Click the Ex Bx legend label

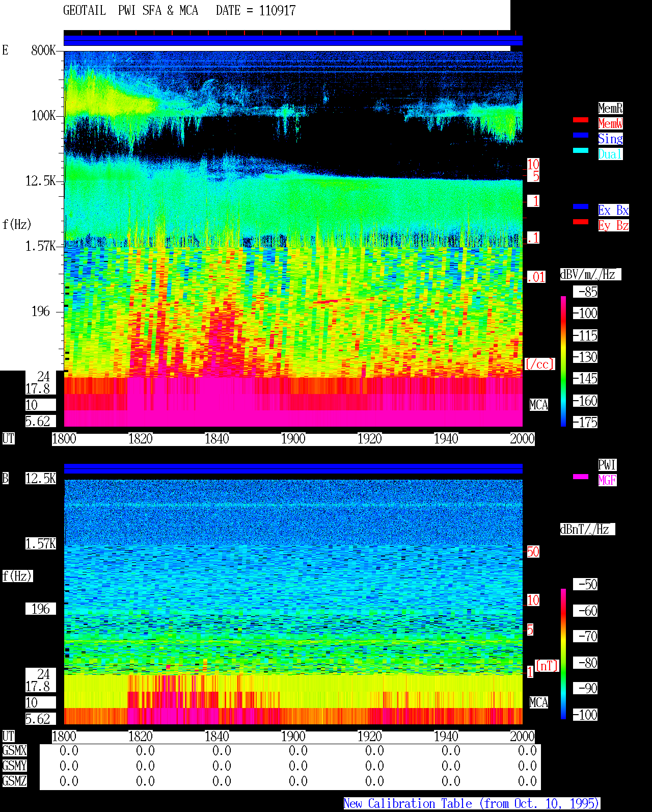pyautogui.click(x=613, y=210)
